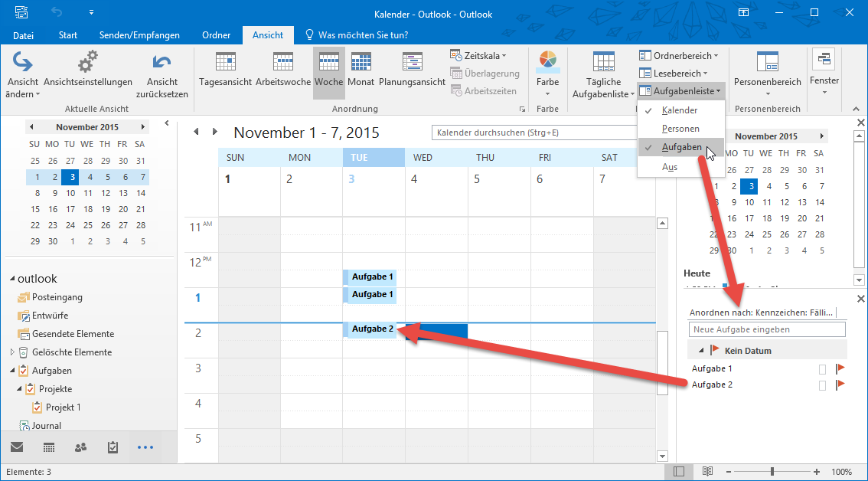Open the Aufgabenleiste dropdown
This screenshot has height=481, width=868.
pyautogui.click(x=680, y=91)
